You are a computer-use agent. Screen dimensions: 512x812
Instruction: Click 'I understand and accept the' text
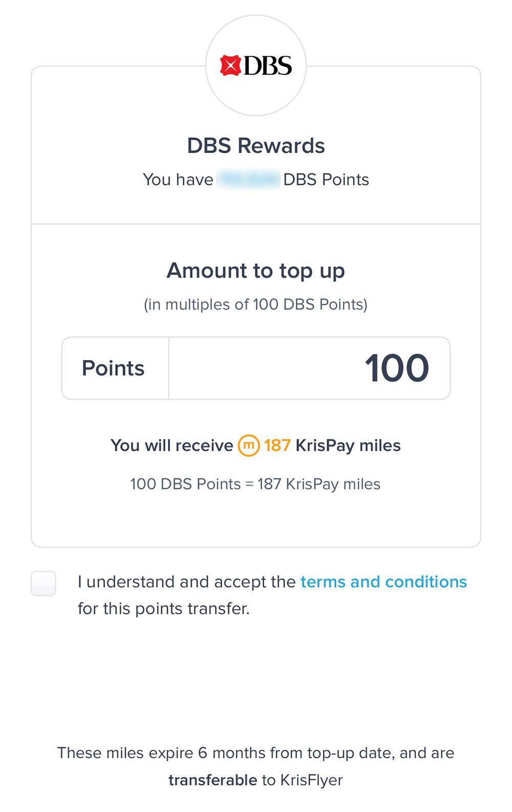pyautogui.click(x=186, y=582)
